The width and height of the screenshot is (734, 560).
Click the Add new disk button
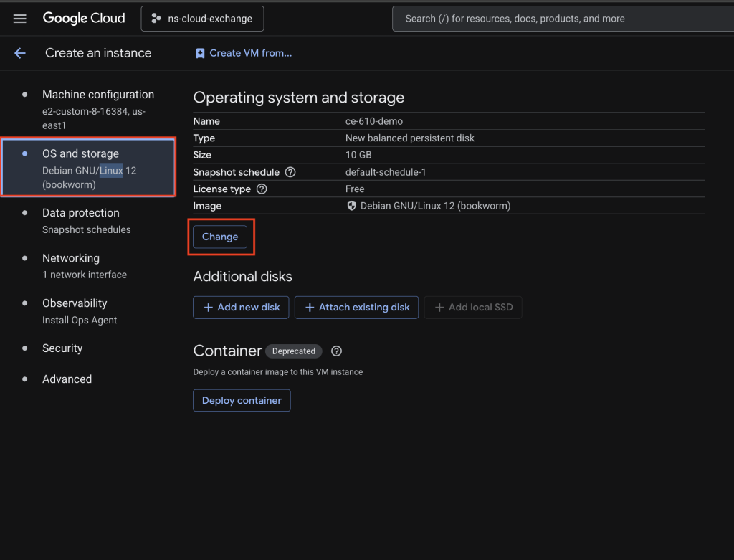(x=241, y=308)
